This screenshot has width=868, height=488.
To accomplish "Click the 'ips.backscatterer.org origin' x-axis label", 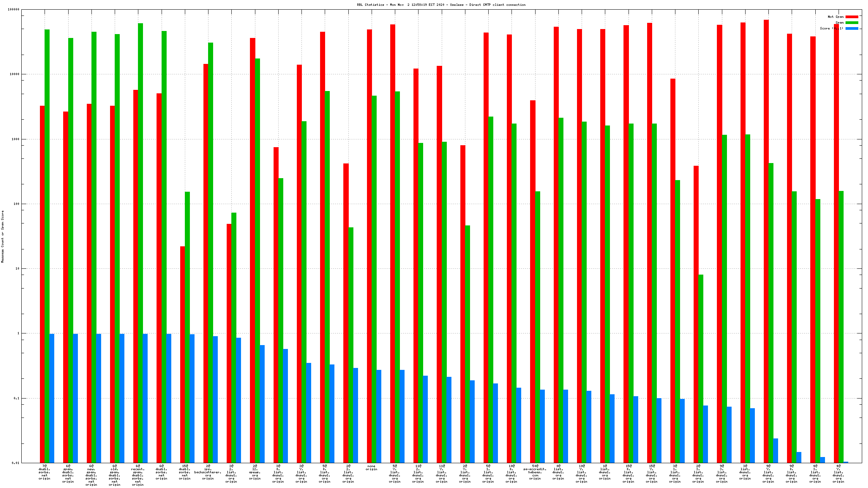I will (208, 472).
